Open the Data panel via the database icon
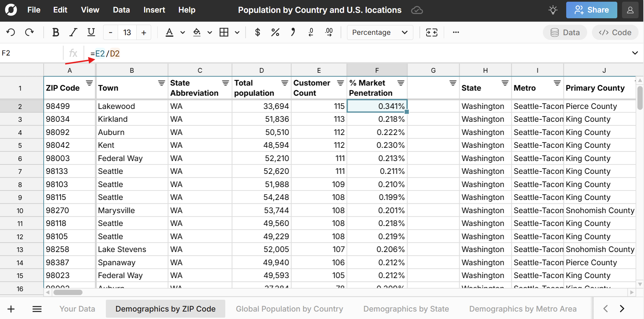Viewport: 644px width, 319px height. 565,32
